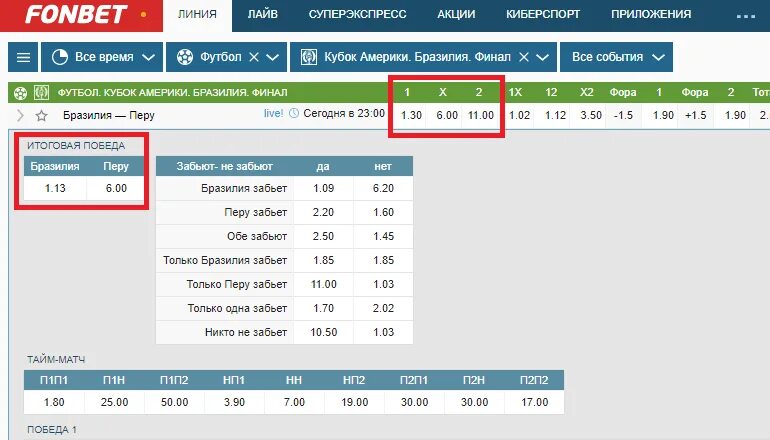
Task: Select Никто не забьет да 10.50
Action: click(323, 332)
